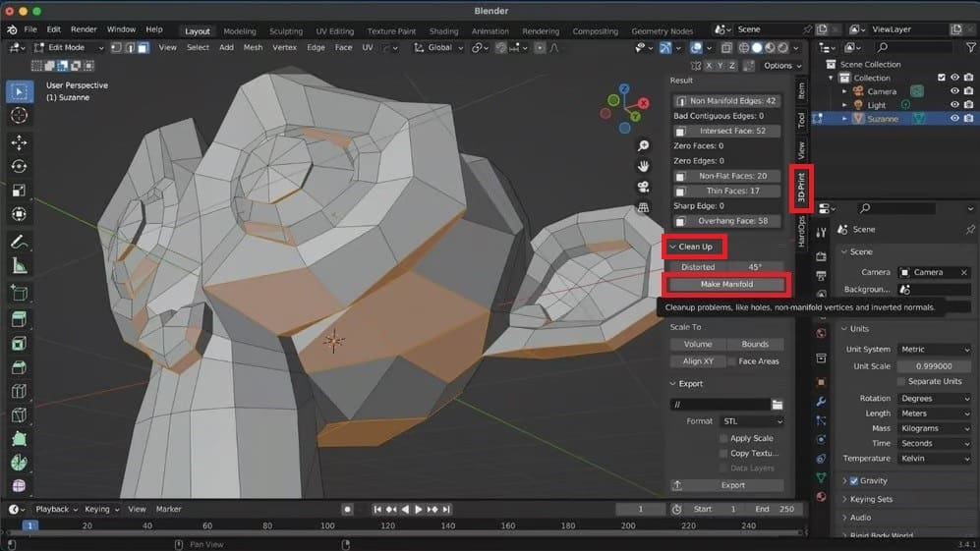Pick the Rotate tool
980x551 pixels.
click(x=19, y=167)
